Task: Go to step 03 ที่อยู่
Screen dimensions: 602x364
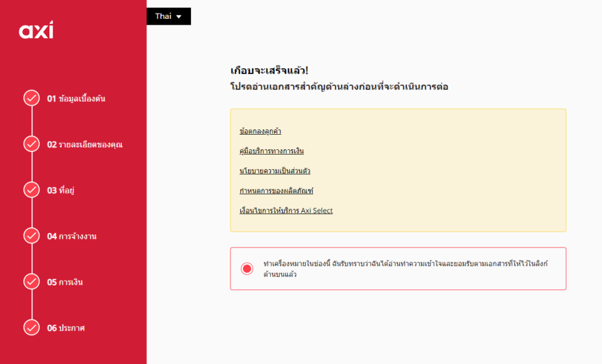Action: pos(61,191)
